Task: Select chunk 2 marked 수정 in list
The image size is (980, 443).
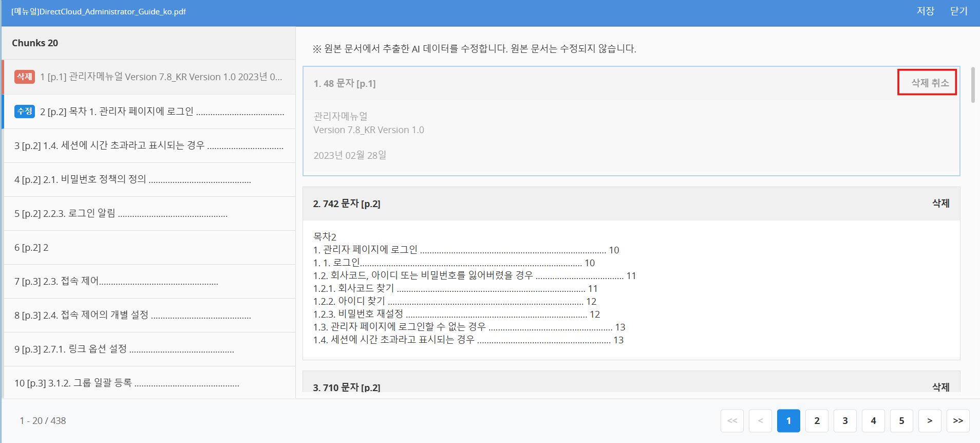Action: (x=149, y=112)
